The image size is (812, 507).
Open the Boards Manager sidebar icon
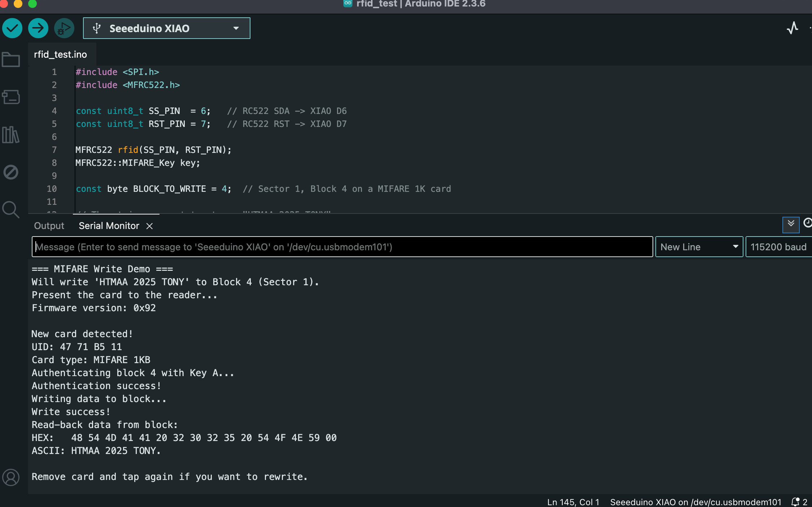coord(11,97)
